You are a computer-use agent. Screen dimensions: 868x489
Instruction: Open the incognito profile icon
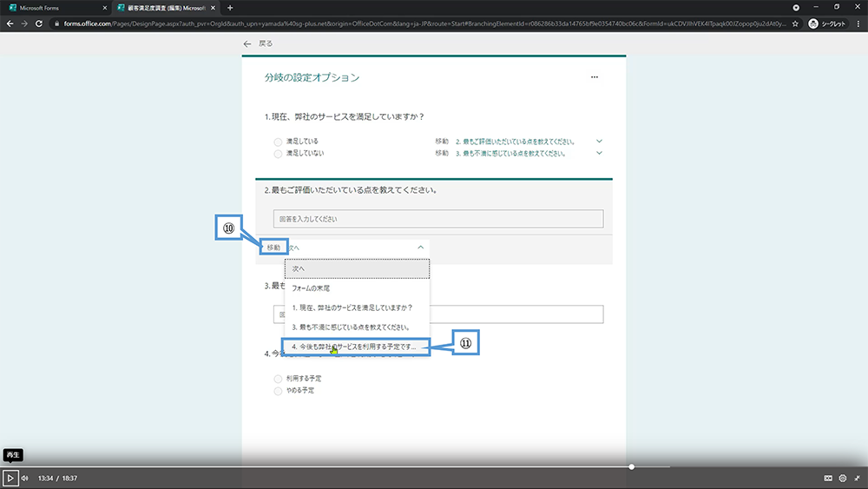tap(813, 23)
